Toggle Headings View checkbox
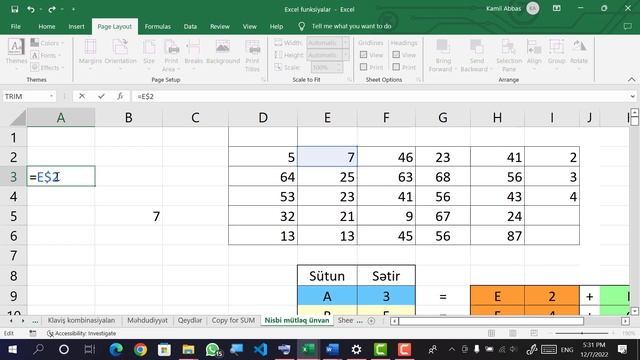 tap(396, 55)
